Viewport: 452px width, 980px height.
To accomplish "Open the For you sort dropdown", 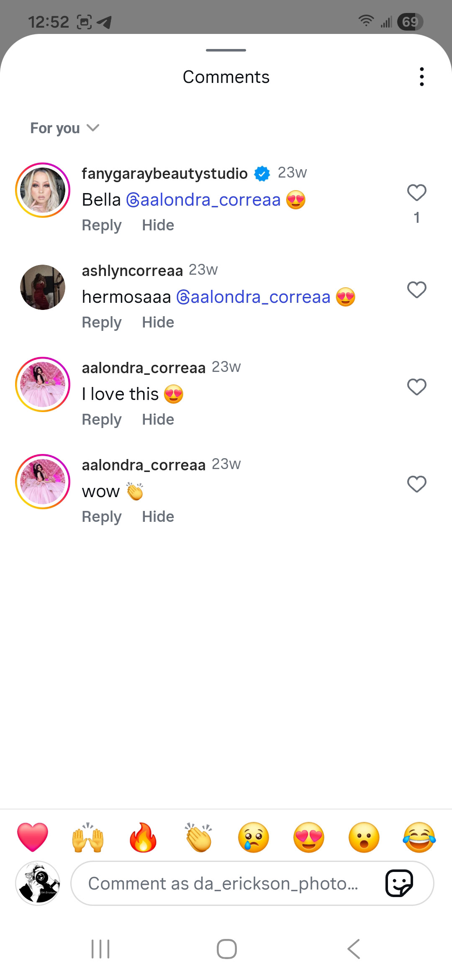I will 64,128.
